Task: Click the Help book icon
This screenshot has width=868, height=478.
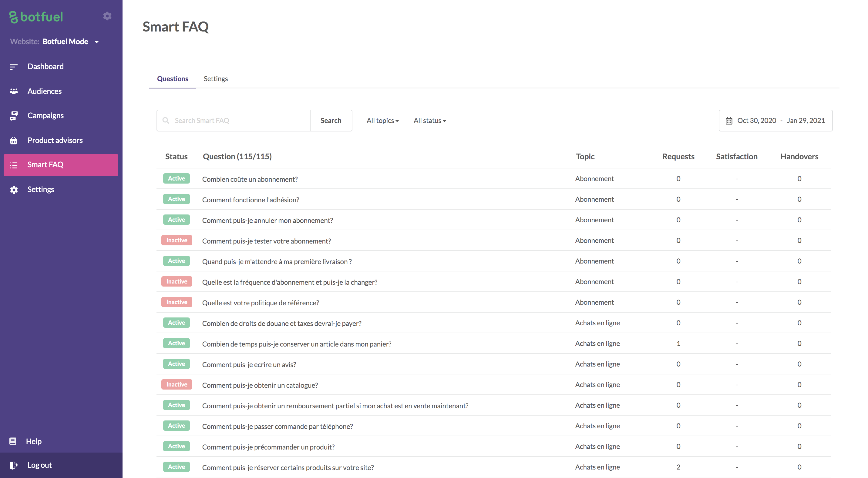Action: click(13, 441)
